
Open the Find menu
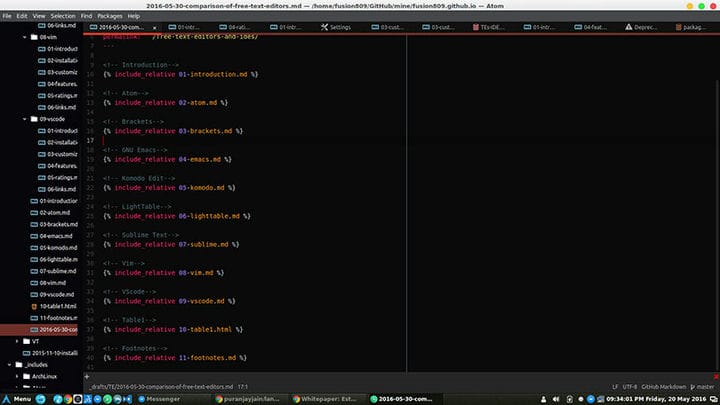(x=86, y=16)
